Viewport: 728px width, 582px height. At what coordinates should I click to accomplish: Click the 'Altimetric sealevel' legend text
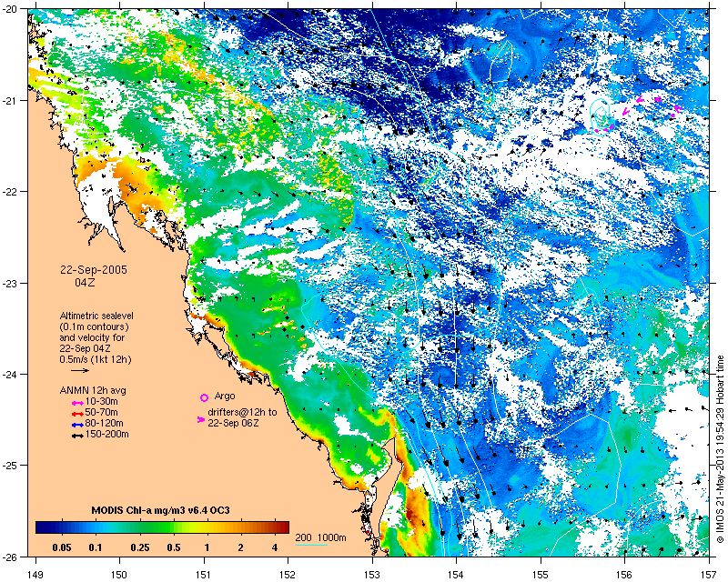tap(96, 316)
